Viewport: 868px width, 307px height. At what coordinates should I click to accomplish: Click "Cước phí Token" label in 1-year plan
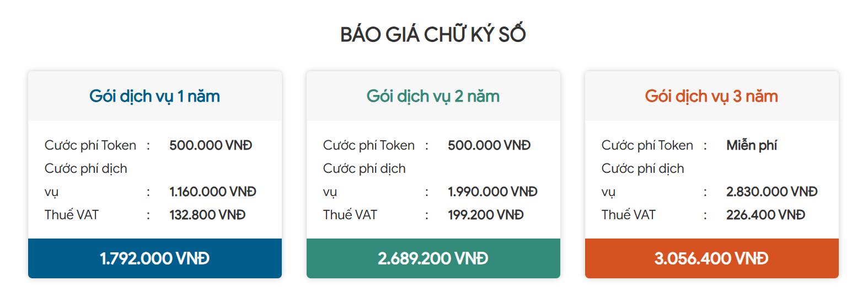(x=90, y=145)
